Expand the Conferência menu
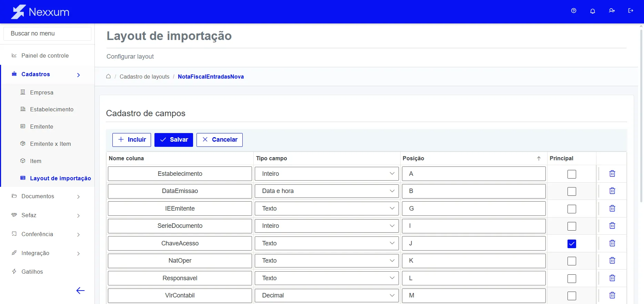644x304 pixels. (x=47, y=234)
